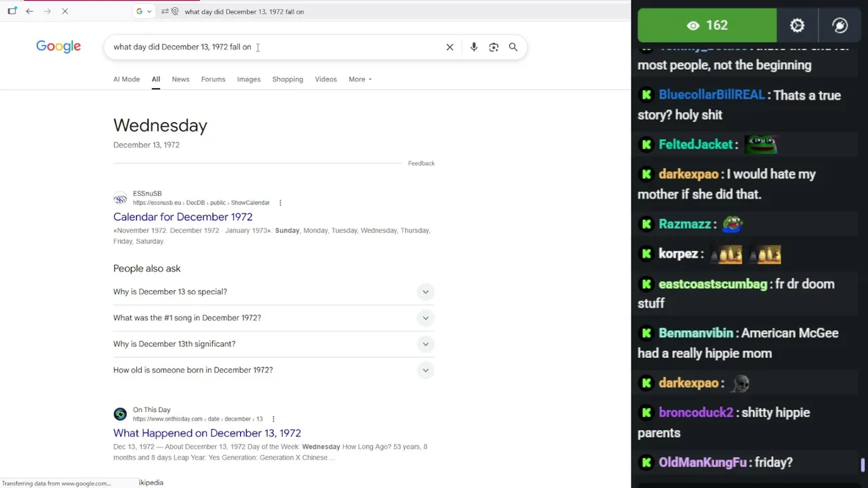This screenshot has width=868, height=488.
Task: Click username FeltedJacket in chat
Action: [696, 144]
